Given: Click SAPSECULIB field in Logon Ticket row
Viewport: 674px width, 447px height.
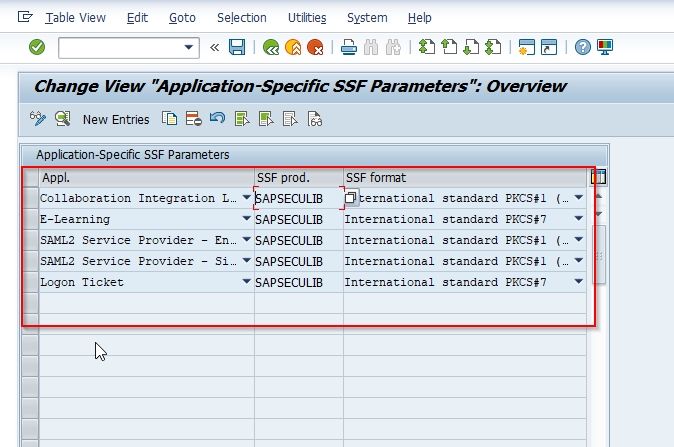Looking at the screenshot, I should tap(299, 282).
